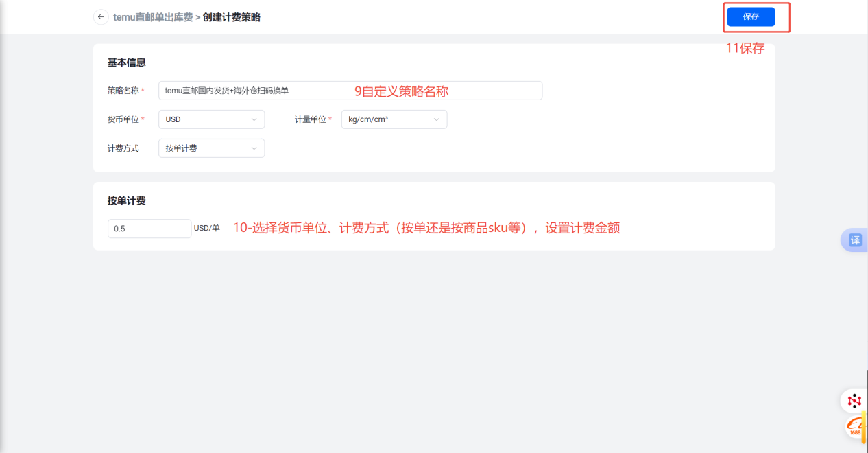Open the 计费方式 按单计费 dropdown

click(x=211, y=148)
